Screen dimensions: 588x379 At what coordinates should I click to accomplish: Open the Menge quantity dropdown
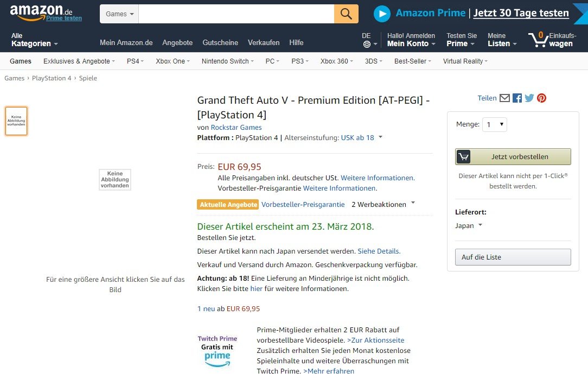(x=495, y=124)
